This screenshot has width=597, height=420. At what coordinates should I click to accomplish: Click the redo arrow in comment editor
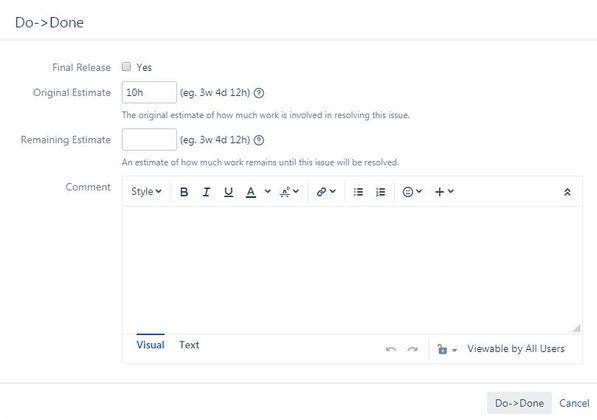point(412,349)
